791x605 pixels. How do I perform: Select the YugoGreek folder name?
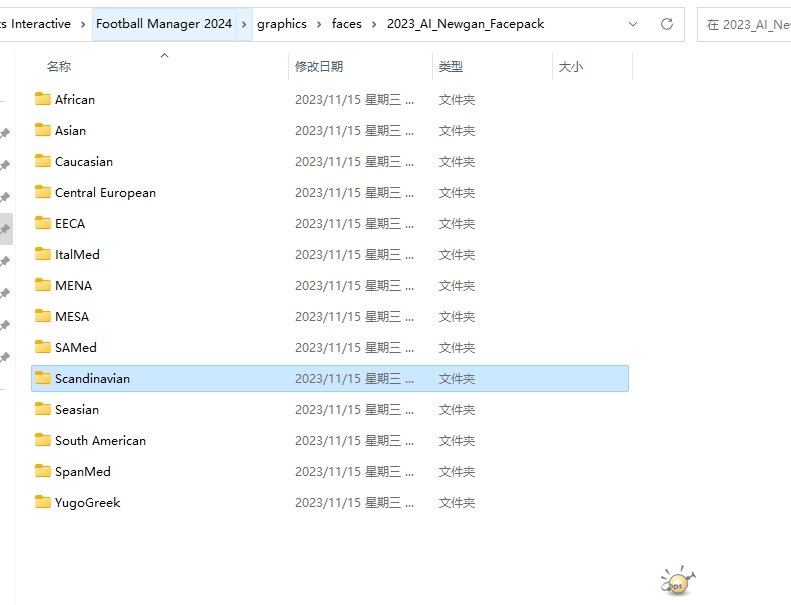click(87, 503)
